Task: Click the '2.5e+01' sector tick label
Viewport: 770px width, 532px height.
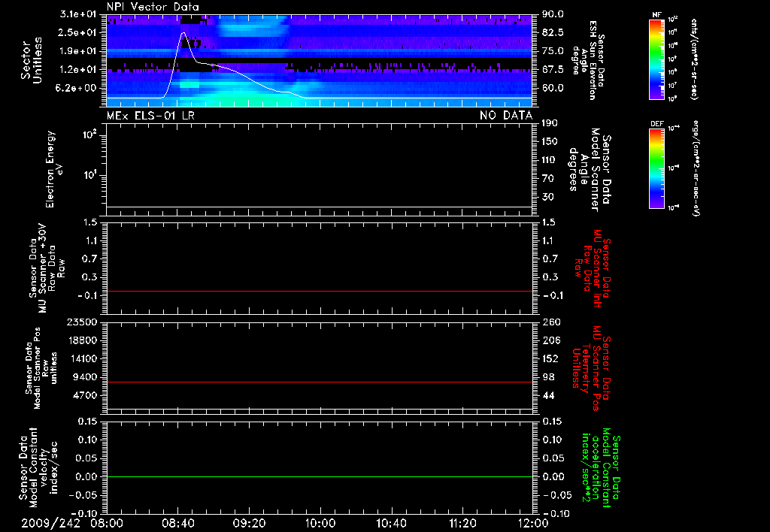Action: pos(77,32)
